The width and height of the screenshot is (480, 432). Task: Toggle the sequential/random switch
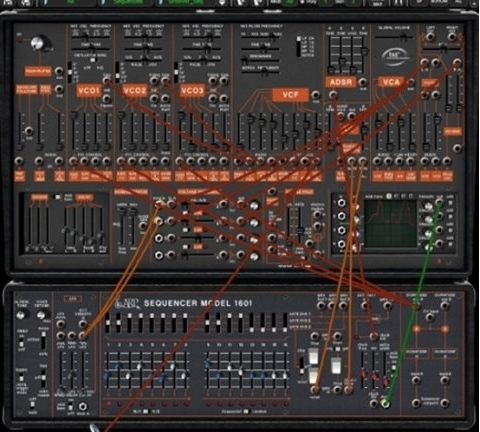click(x=246, y=412)
